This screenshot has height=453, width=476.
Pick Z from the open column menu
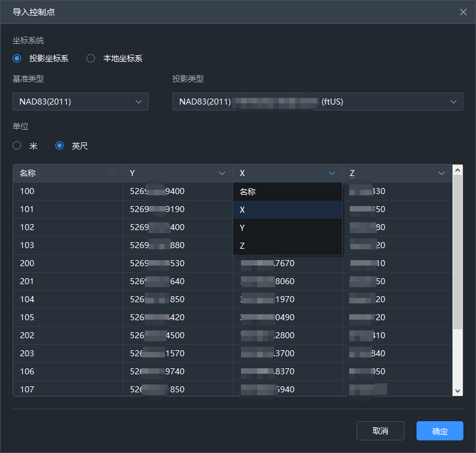tap(287, 246)
